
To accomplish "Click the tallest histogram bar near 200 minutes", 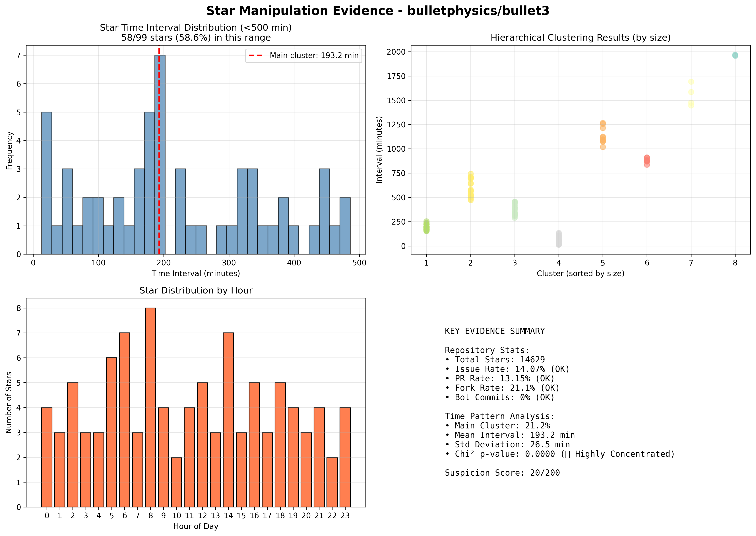I will 160,155.
